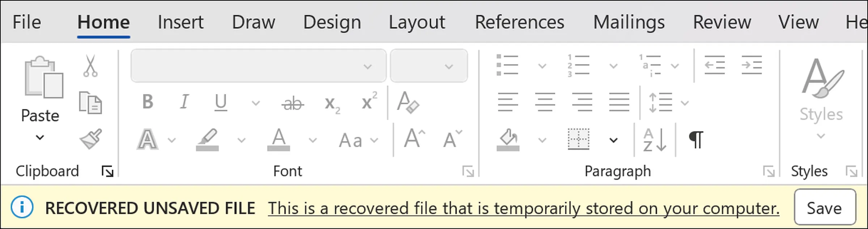This screenshot has height=229, width=868.
Task: Toggle Show/Hide paragraph marks
Action: click(x=696, y=140)
